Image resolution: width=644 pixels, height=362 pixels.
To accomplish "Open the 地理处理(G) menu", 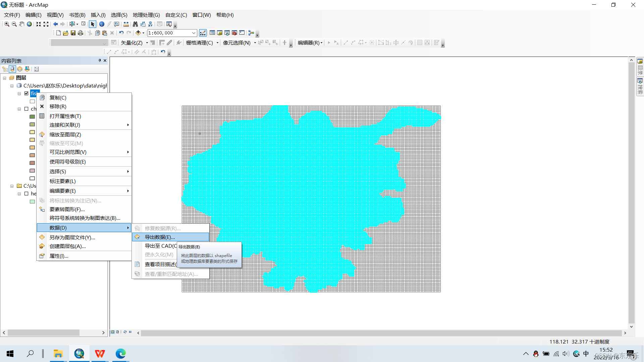I will [146, 15].
